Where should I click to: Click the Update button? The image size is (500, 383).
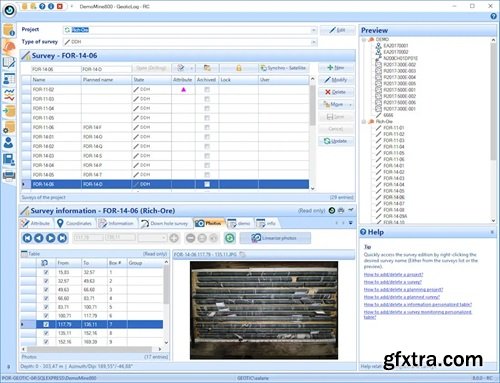click(x=336, y=141)
